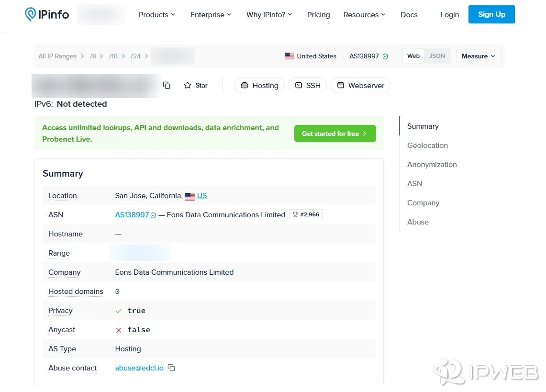Click the /8 breadcrumb
Screen dimensions: 546x392
click(x=93, y=56)
